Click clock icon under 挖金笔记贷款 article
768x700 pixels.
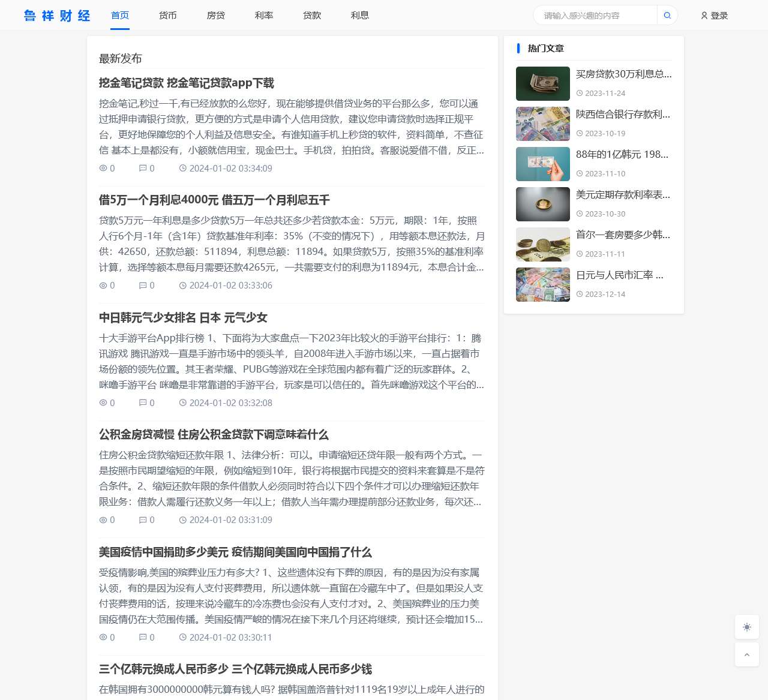pos(183,169)
